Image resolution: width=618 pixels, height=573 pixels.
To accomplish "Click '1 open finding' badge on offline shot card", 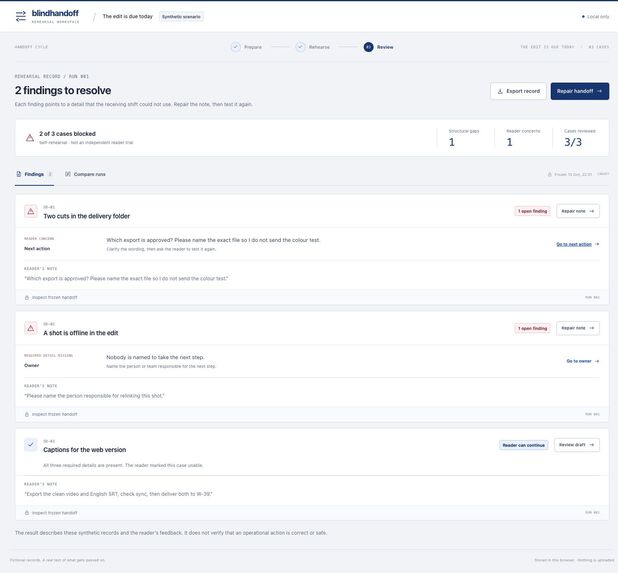I will (532, 328).
